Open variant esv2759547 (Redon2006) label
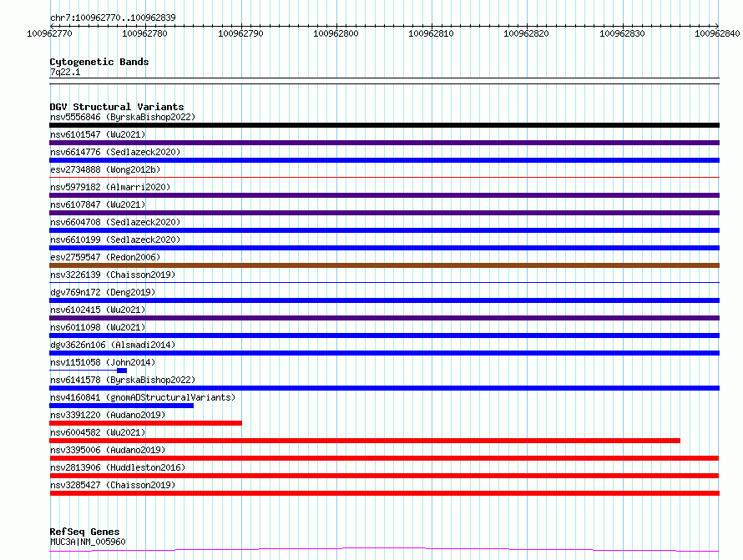This screenshot has width=743, height=560. click(105, 257)
